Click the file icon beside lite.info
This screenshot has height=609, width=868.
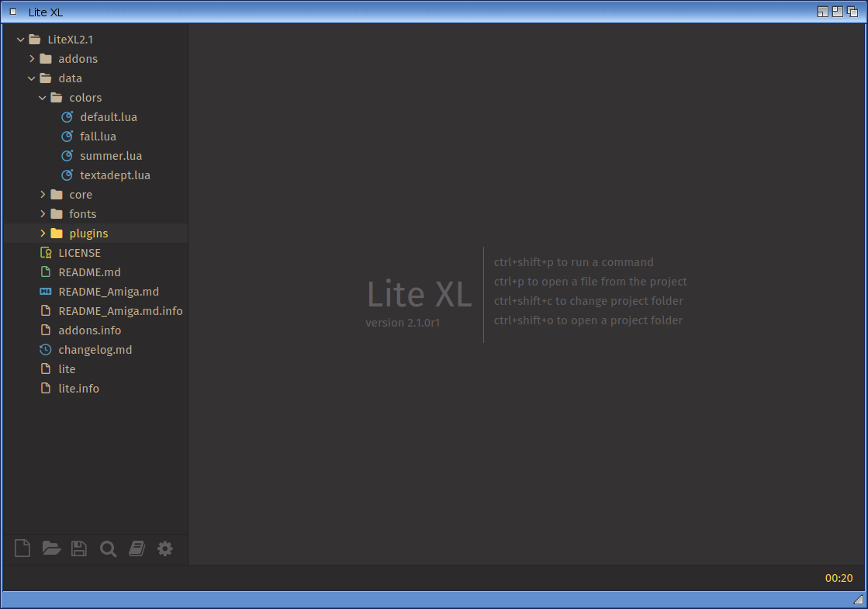[46, 388]
